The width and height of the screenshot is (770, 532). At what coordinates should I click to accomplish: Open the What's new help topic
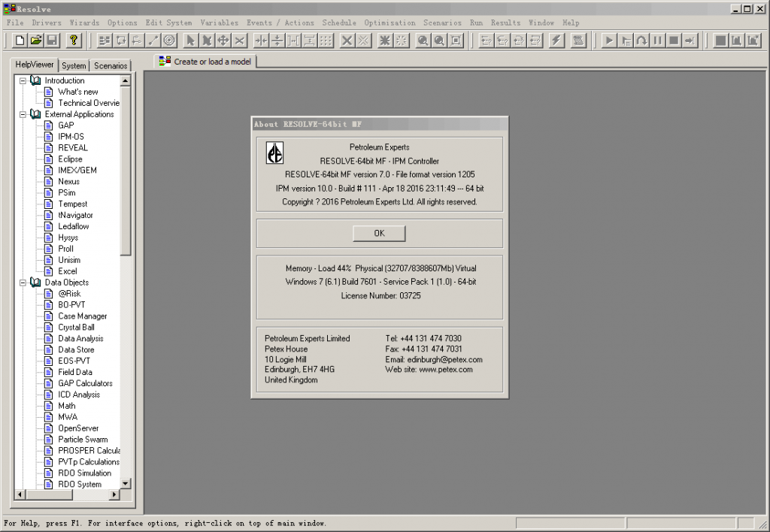(x=78, y=92)
